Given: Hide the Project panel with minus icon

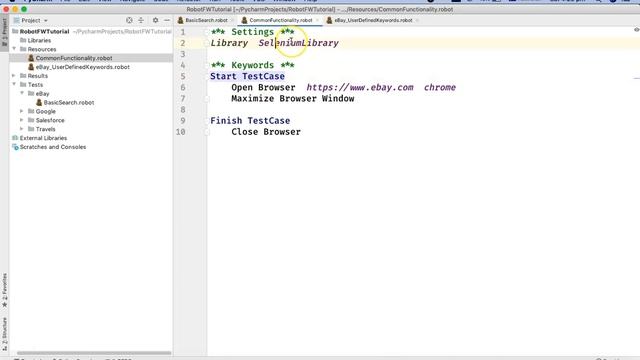Looking at the screenshot, I should [x=167, y=20].
